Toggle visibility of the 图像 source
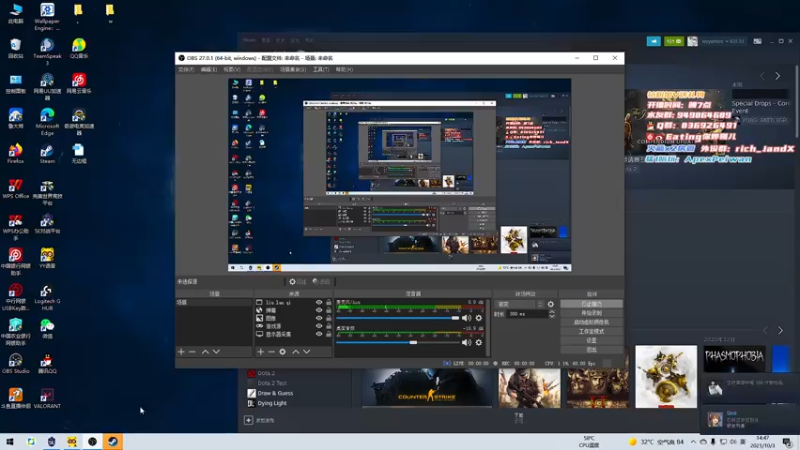This screenshot has height=450, width=800. click(319, 318)
